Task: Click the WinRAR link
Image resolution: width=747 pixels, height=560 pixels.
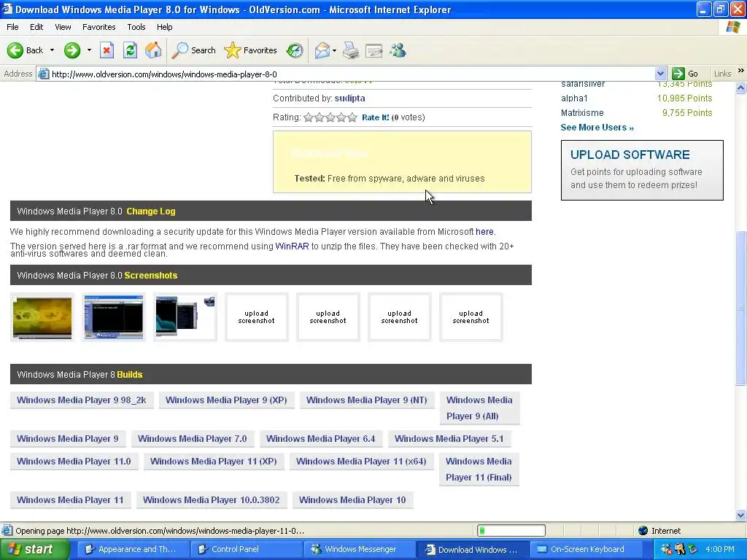Action: [x=292, y=246]
